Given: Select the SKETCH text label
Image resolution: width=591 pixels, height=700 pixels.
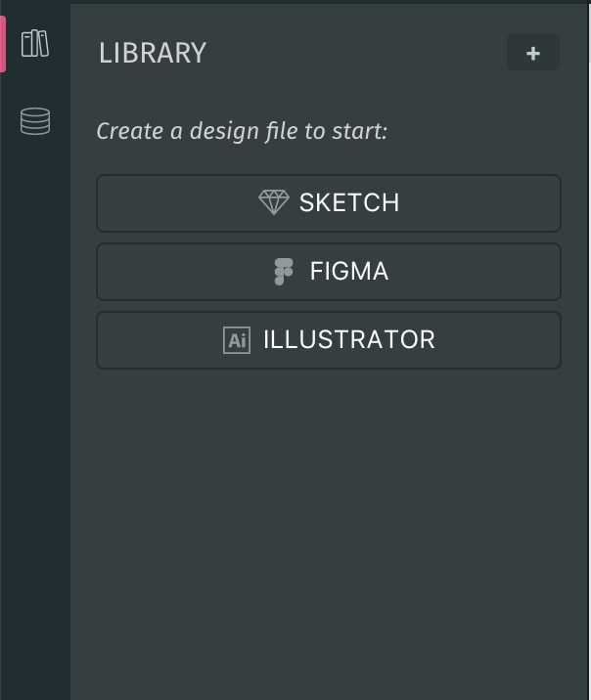Looking at the screenshot, I should click(349, 202).
